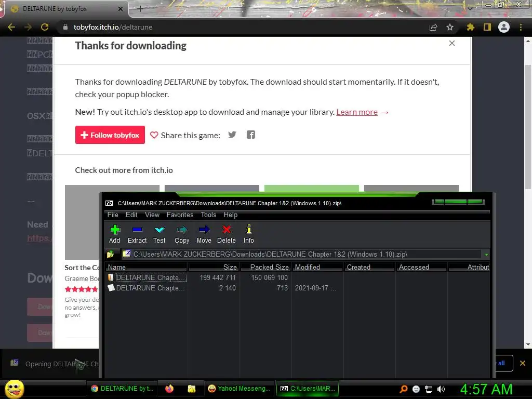Viewport: 532px width, 399px height.
Task: Click the network tray icon
Action: point(429,389)
